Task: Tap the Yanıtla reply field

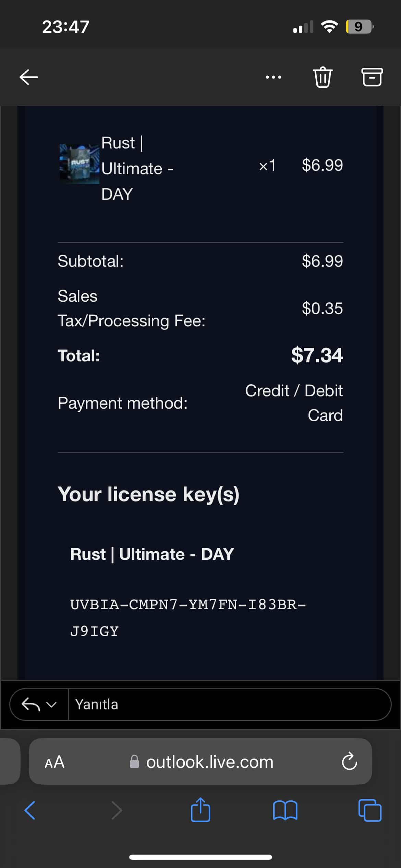Action: coord(230,704)
